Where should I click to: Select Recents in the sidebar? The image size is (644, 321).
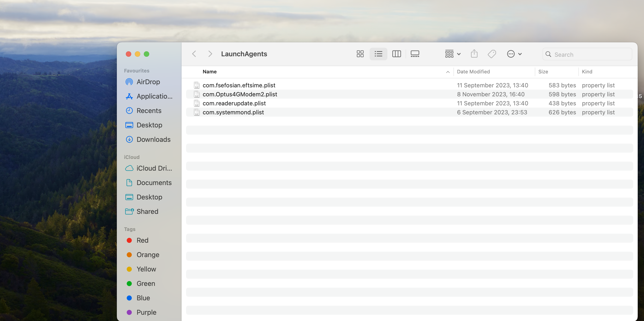tap(149, 111)
